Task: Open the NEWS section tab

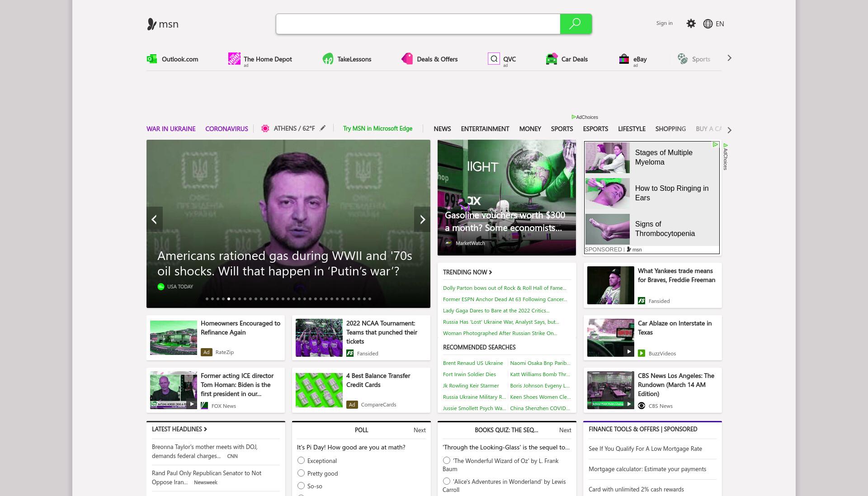Action: point(442,128)
